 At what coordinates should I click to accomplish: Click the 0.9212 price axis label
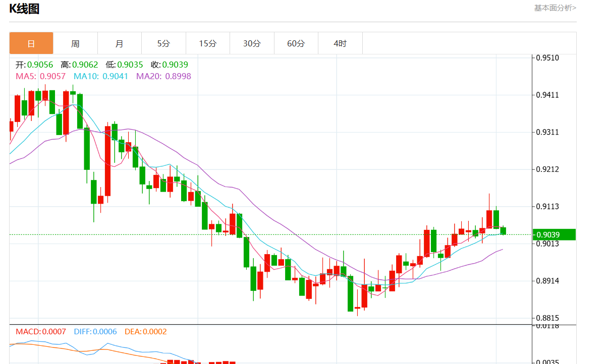(548, 169)
